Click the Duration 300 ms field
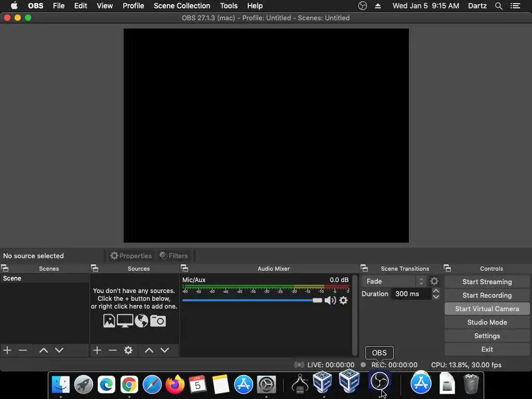This screenshot has height=399, width=532. tap(411, 294)
